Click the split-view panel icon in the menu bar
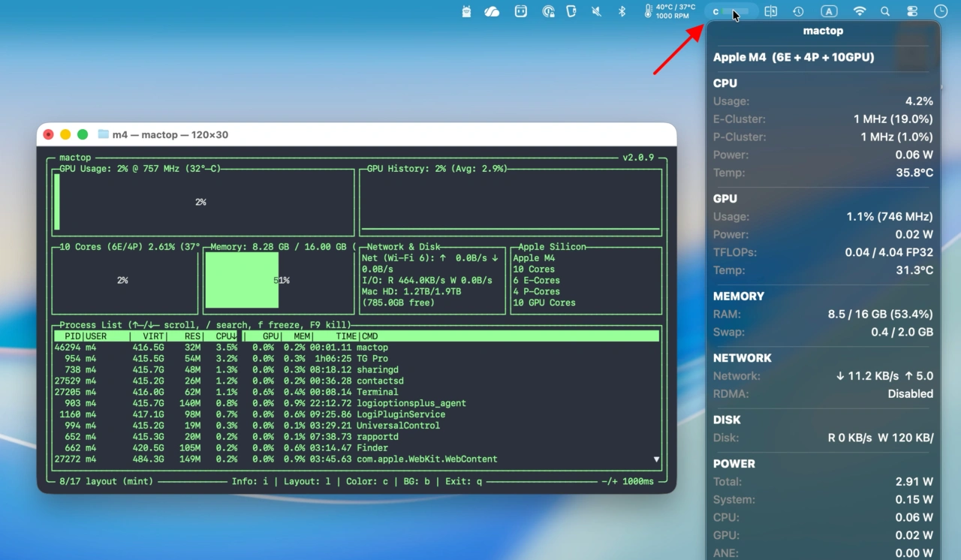The width and height of the screenshot is (961, 560). tap(771, 11)
